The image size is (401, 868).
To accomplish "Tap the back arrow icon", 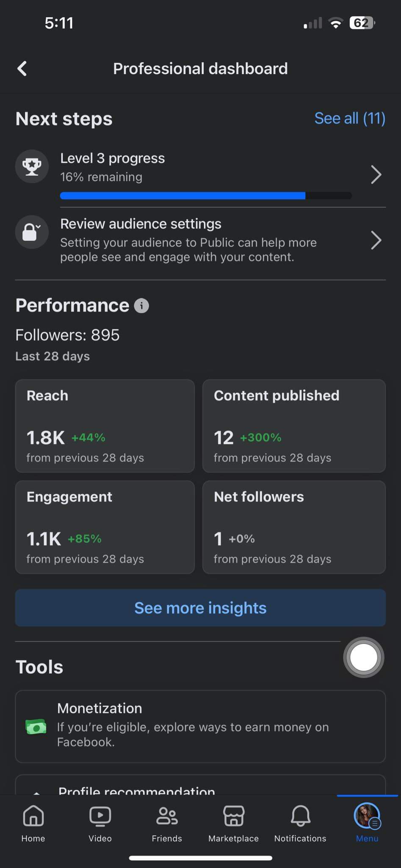I will [22, 68].
